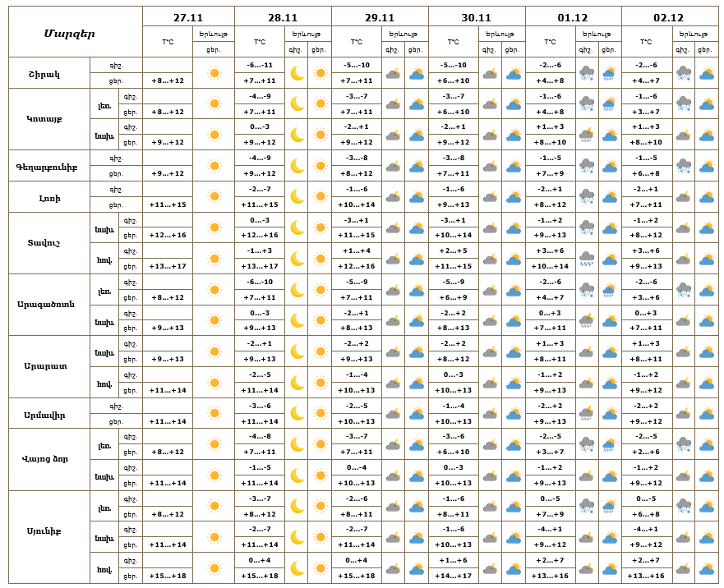Click Tavush հով. rain cloud icon for 01.12
The image size is (724, 588).
click(x=586, y=260)
